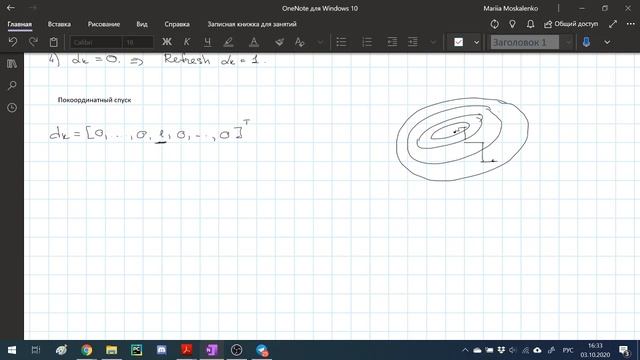Open Telegram from the taskbar
The width and height of the screenshot is (640, 360).
click(x=262, y=350)
